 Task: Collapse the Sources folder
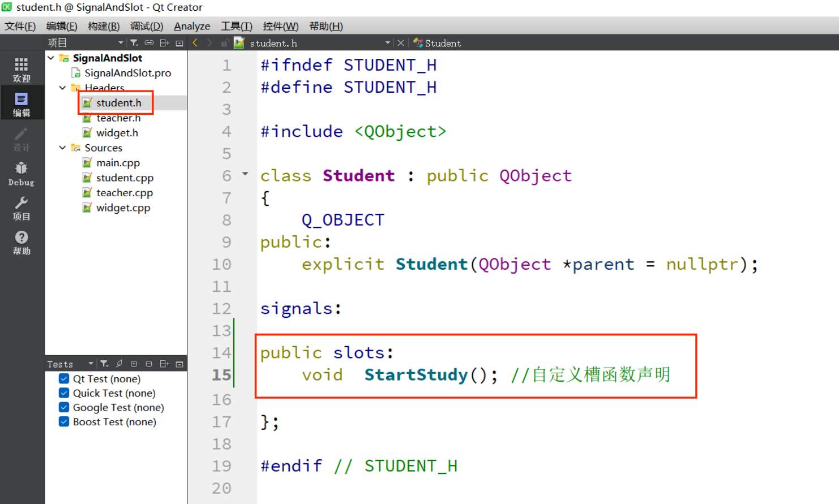click(x=62, y=148)
